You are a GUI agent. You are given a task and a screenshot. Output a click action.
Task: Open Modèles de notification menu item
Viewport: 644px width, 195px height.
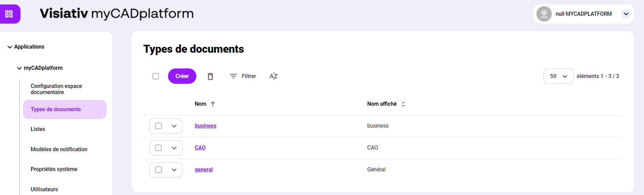[59, 149]
